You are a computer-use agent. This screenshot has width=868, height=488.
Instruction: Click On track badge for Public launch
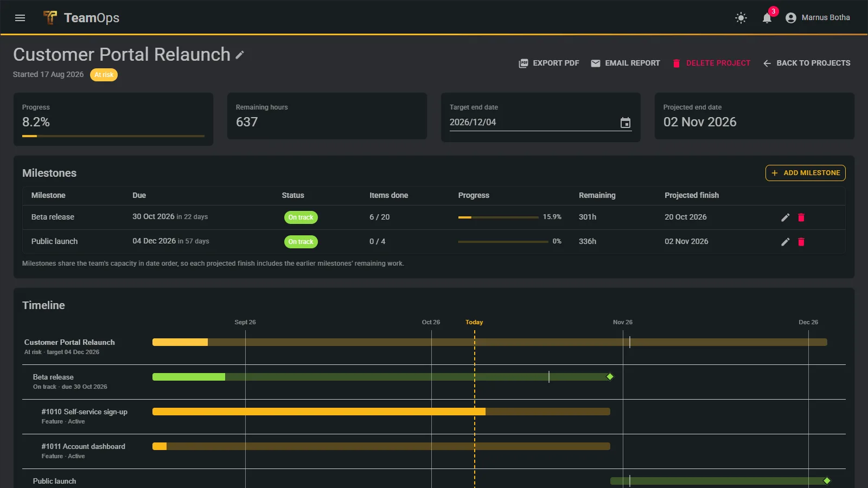point(301,242)
